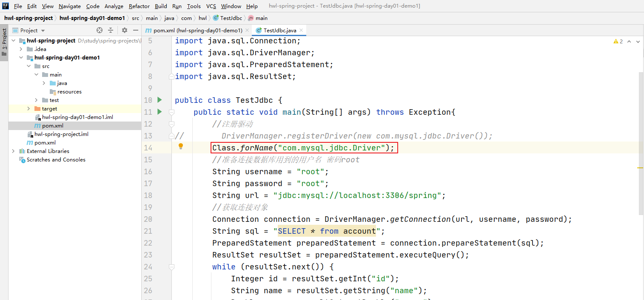Expand the test folder

(36, 100)
